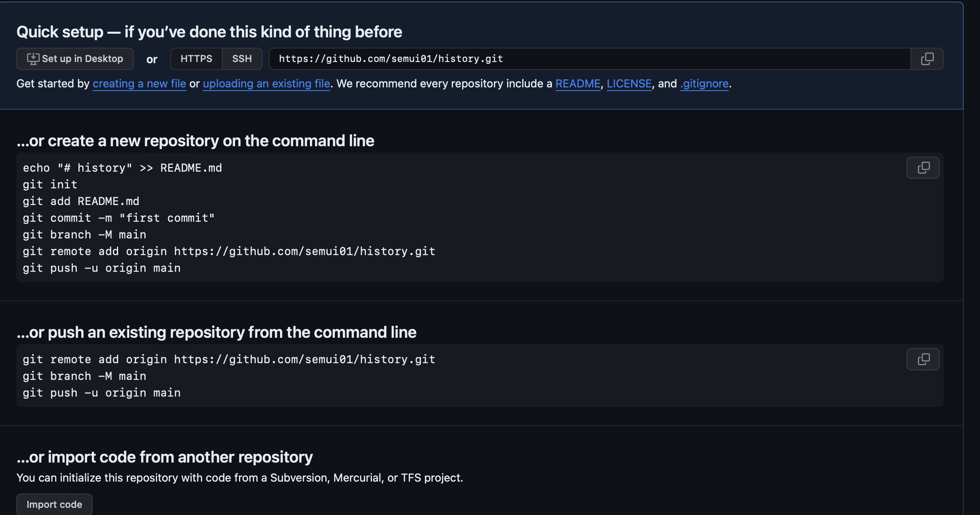The height and width of the screenshot is (515, 980).
Task: Open the .gitignore link
Action: 704,83
